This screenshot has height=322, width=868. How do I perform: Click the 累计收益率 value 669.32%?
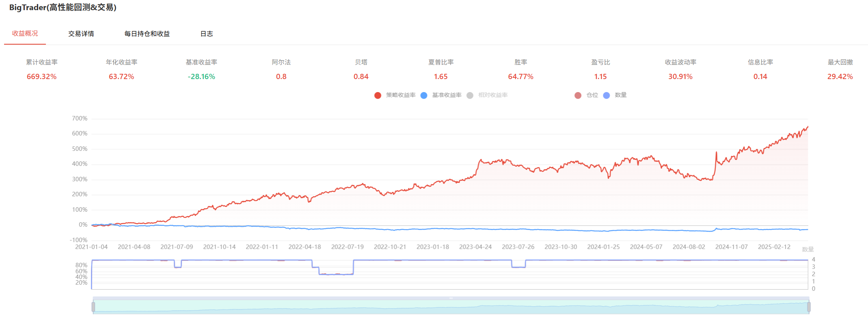(x=42, y=77)
